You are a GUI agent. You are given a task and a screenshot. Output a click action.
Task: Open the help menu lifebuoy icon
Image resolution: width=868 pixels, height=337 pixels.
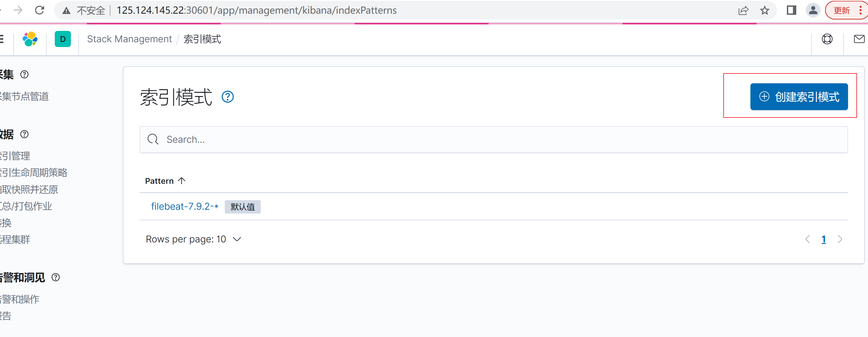(x=827, y=39)
